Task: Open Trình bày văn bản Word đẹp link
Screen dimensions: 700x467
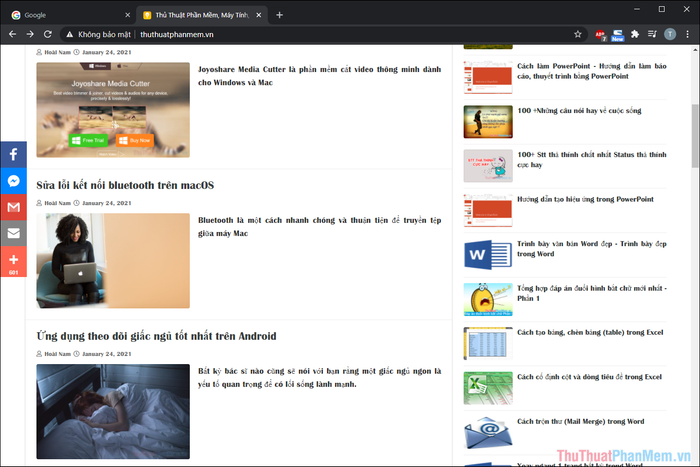Action: pyautogui.click(x=592, y=249)
